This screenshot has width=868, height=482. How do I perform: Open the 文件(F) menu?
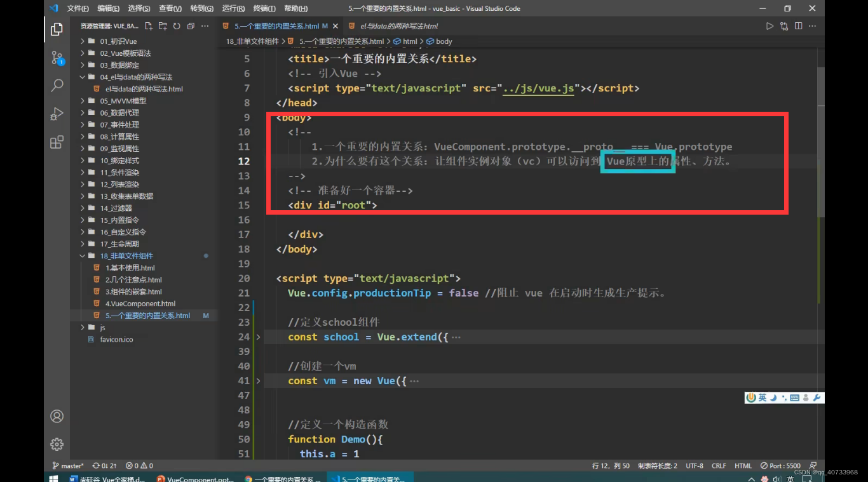click(x=78, y=8)
